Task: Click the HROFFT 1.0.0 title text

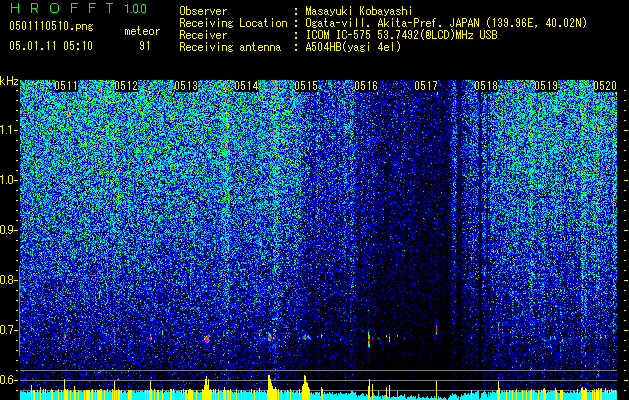Action: (x=78, y=8)
